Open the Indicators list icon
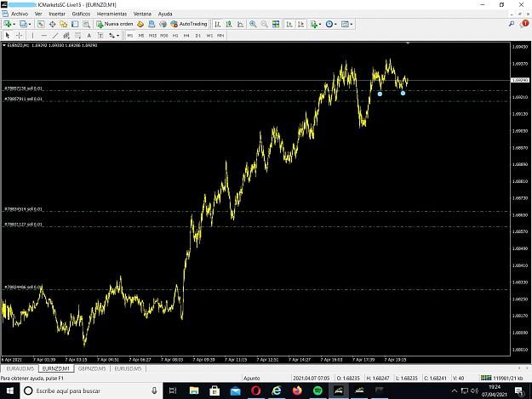 click(x=314, y=24)
